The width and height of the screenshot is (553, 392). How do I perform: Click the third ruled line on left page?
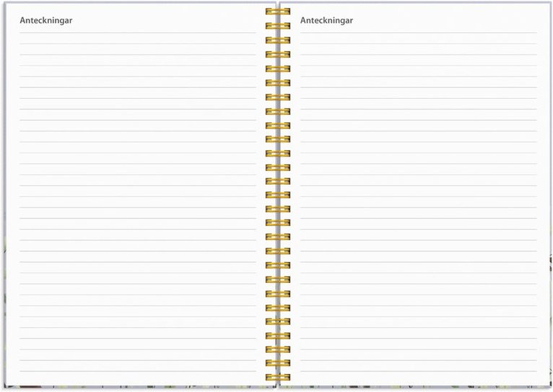click(x=137, y=55)
